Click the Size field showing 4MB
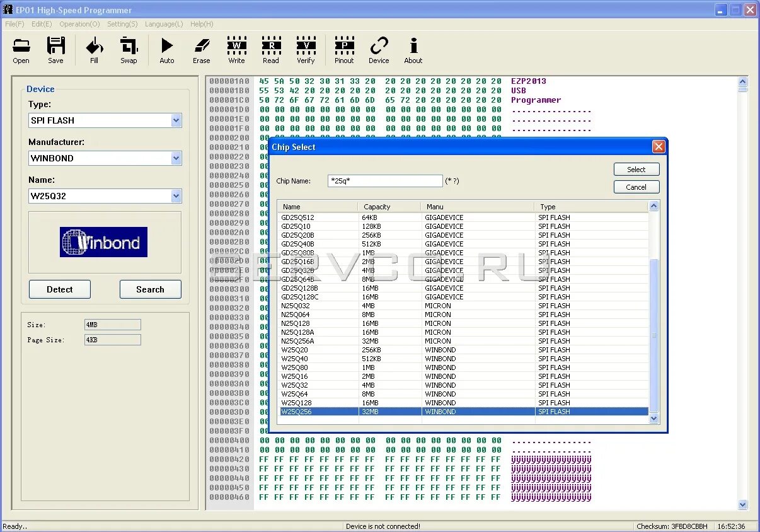This screenshot has width=760, height=532. [x=113, y=325]
